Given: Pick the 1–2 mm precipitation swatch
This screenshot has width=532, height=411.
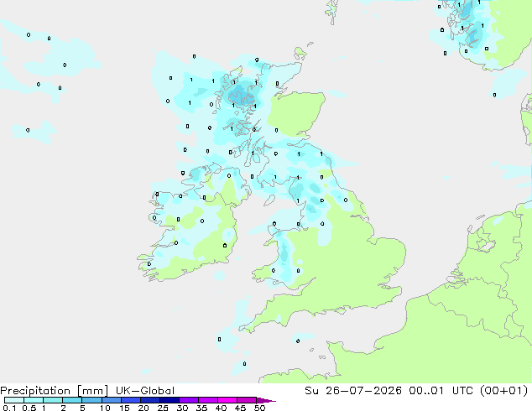Looking at the screenshot, I should [53, 400].
